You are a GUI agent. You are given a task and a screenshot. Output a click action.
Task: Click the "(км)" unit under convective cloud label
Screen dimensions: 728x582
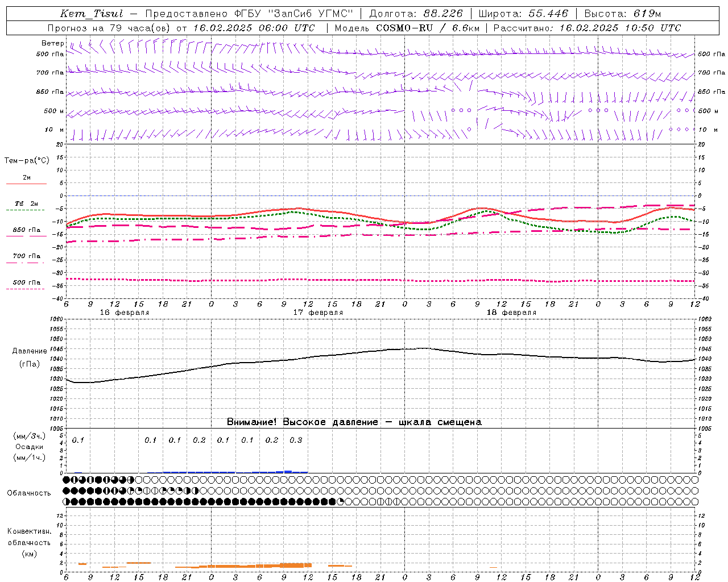point(30,553)
